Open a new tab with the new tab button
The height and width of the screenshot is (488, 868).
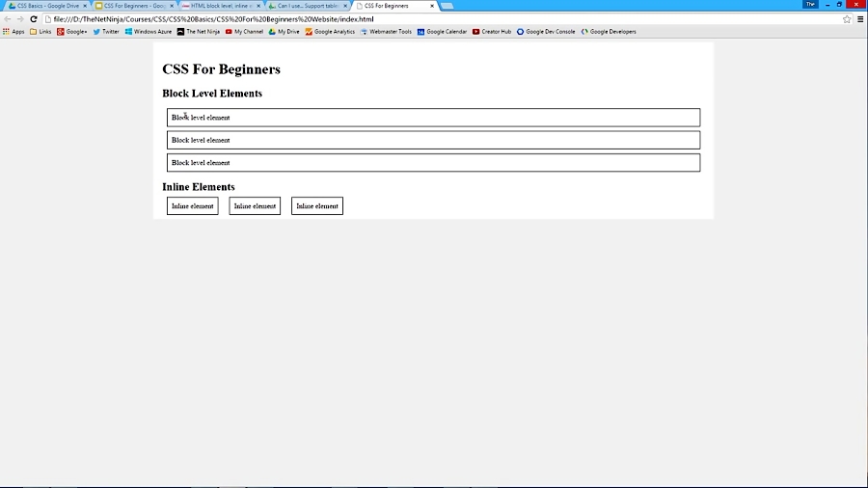pos(448,6)
